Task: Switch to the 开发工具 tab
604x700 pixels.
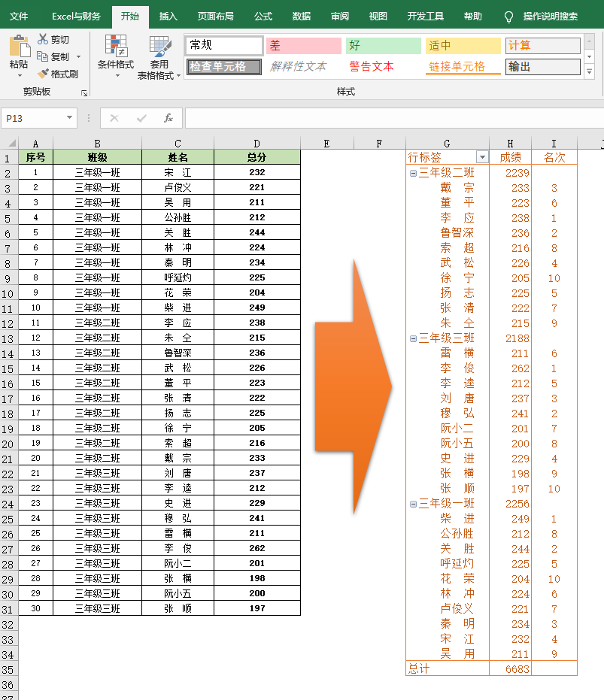Action: pyautogui.click(x=426, y=17)
